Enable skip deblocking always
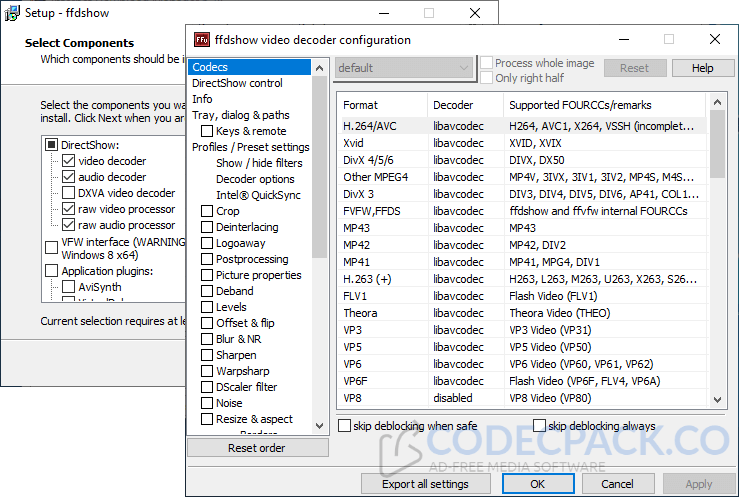Viewport: 739px width, 497px height. pos(539,426)
